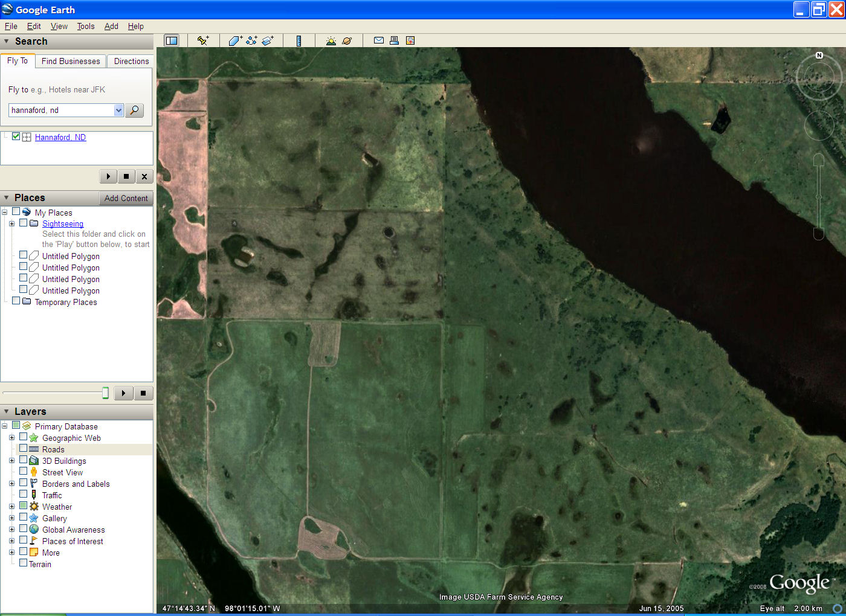Viewport: 846px width, 616px height.
Task: Check the My Places checkbox
Action: (x=16, y=212)
